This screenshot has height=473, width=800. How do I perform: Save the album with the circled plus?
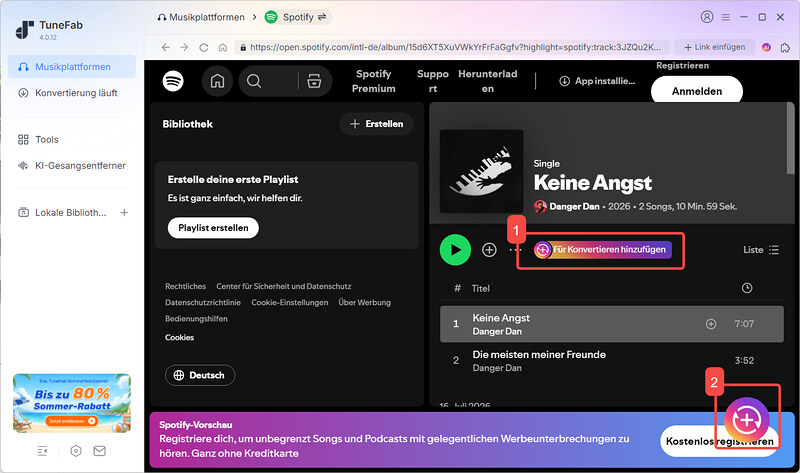tap(489, 250)
